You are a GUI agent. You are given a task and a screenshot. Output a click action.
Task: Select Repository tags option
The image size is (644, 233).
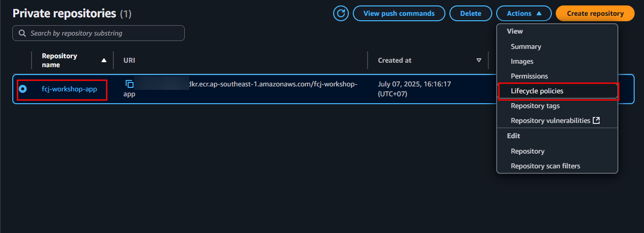point(535,106)
